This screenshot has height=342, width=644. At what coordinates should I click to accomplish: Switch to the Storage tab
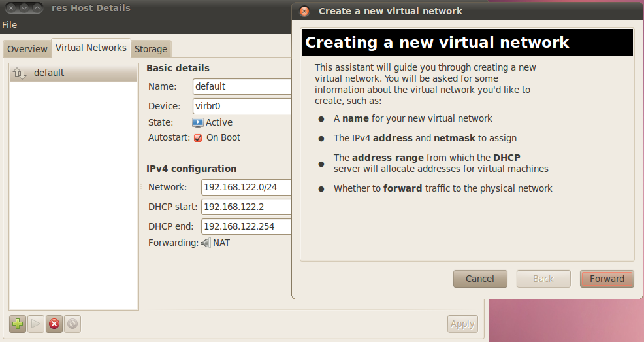[x=151, y=49]
